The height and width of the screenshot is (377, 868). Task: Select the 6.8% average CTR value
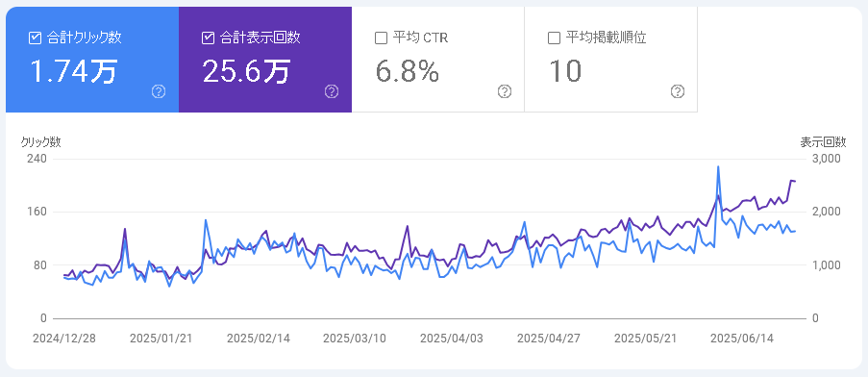pos(408,71)
